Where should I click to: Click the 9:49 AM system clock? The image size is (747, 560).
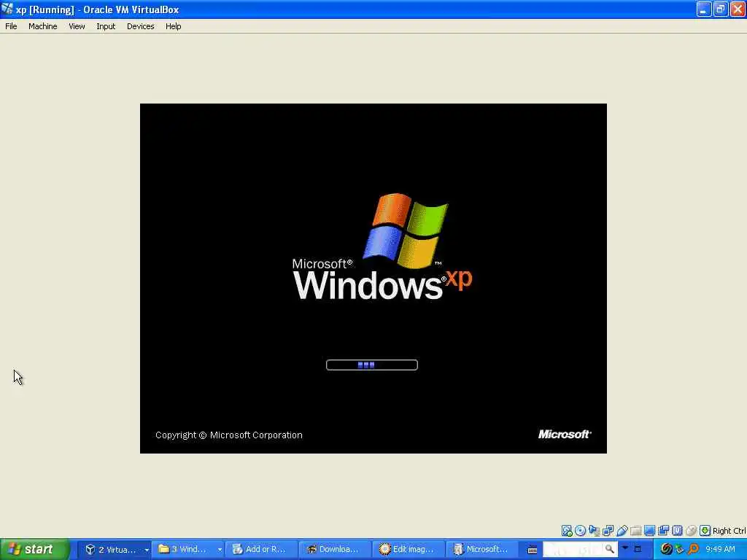tap(720, 549)
